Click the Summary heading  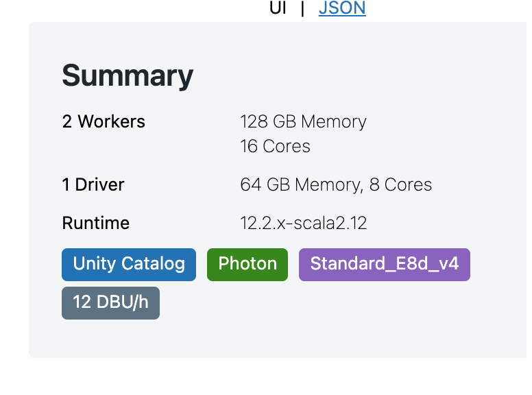click(128, 76)
